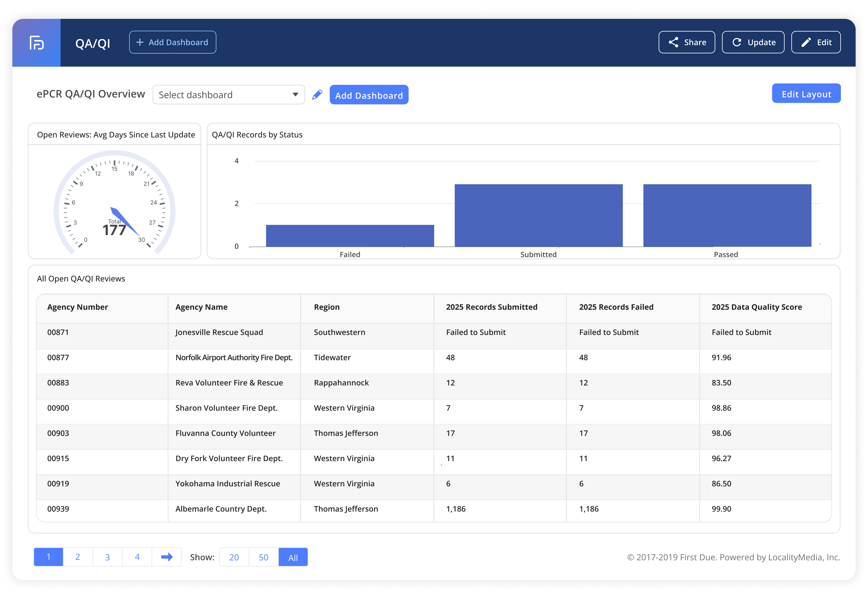Click the pencil icon beside Select dashboard
This screenshot has width=868, height=599.
tap(317, 95)
